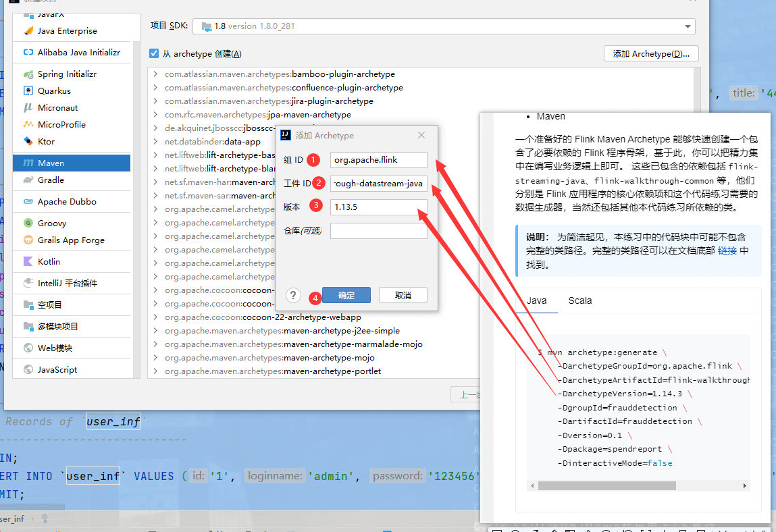Cancel with the 取消 button
776x532 pixels.
pos(403,296)
